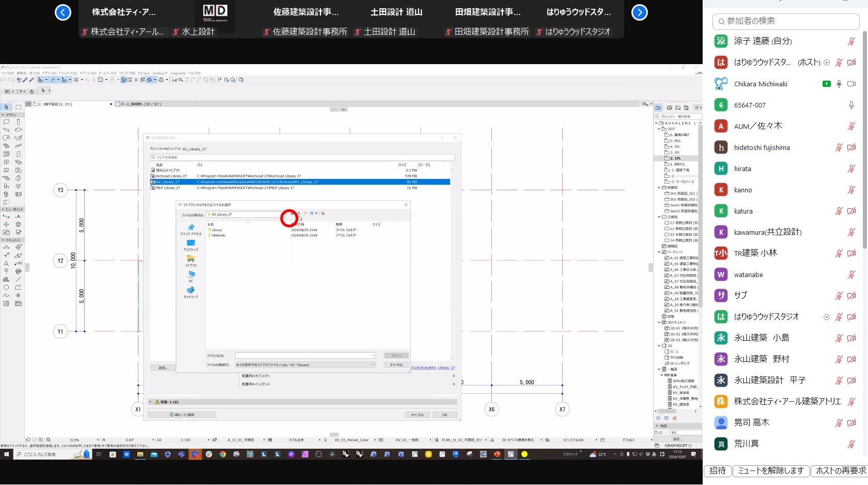
Task: Select the MEP Library 27 row in Library Manager
Action: click(x=300, y=188)
